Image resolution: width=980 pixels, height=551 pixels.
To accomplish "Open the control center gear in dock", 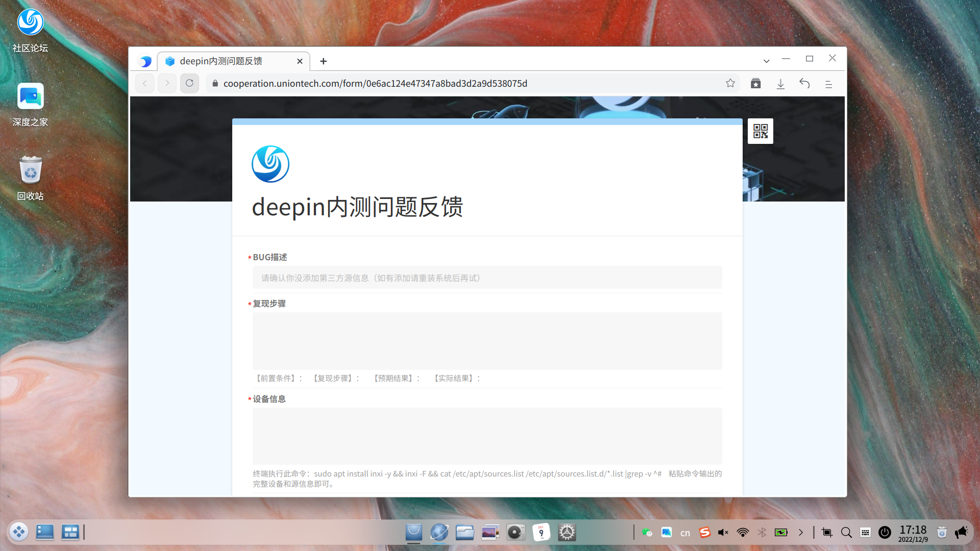I will click(567, 532).
